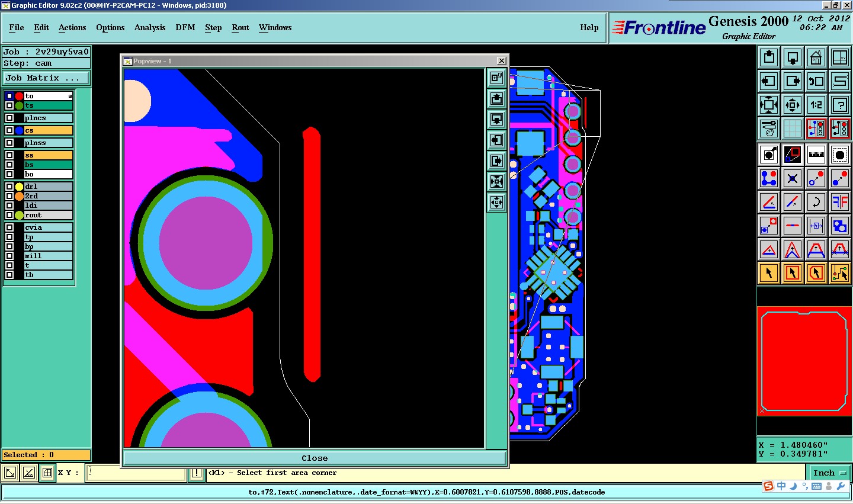Enable the 'mill' layer checkbox

click(x=9, y=256)
